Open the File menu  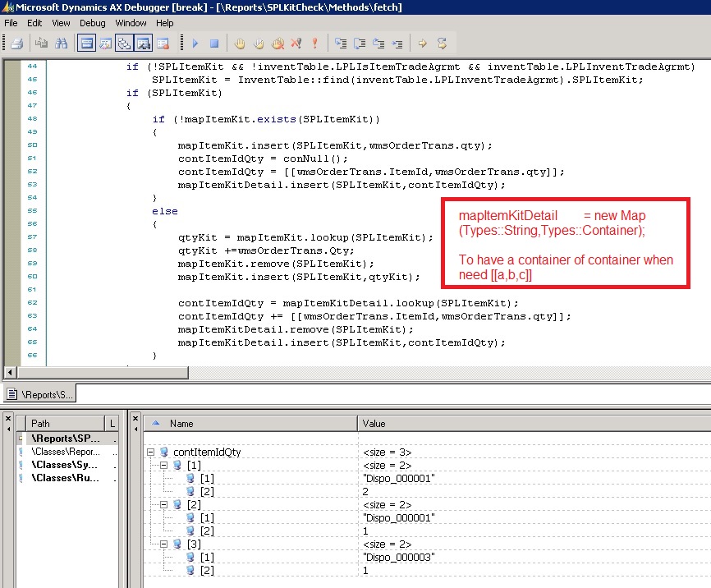click(x=11, y=23)
